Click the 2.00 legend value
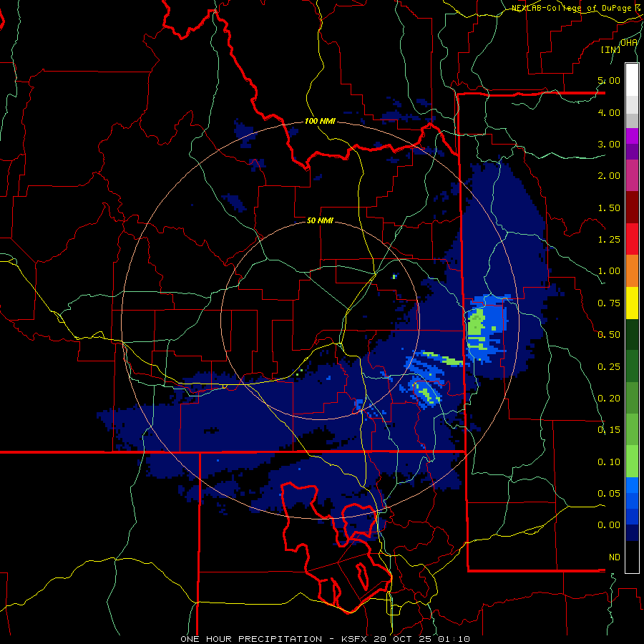The image size is (644, 644). [x=609, y=176]
